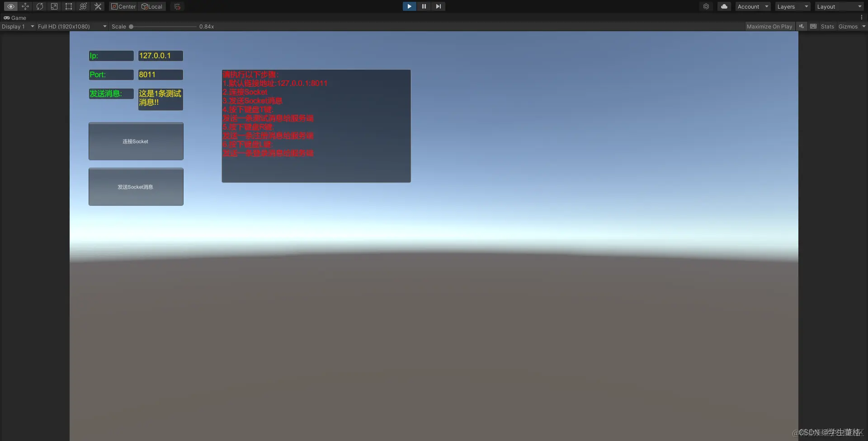
Task: Toggle pivot mode Center button
Action: point(123,6)
